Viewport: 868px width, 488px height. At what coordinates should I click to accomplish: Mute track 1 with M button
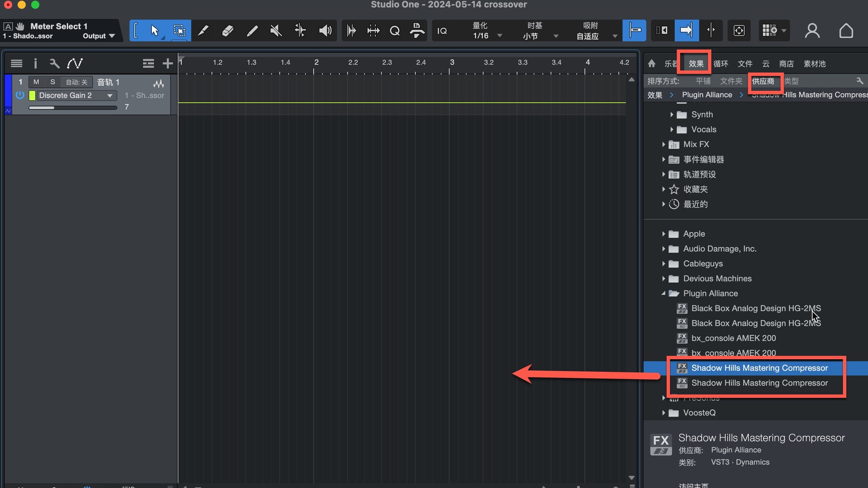tap(36, 82)
